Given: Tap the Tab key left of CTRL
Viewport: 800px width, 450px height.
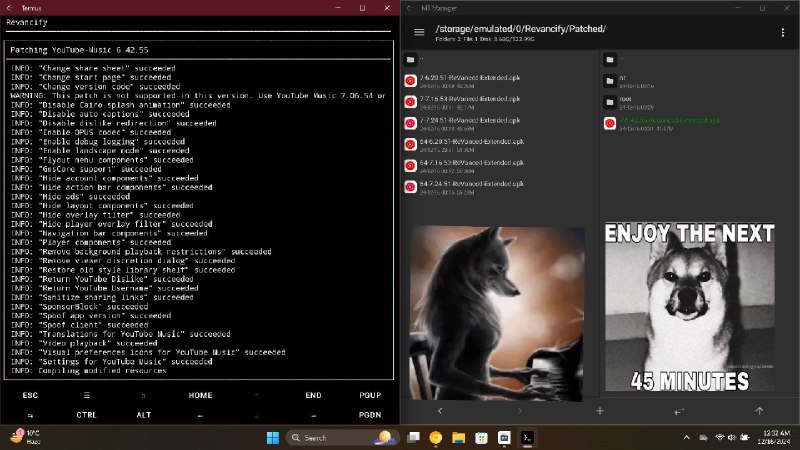Looking at the screenshot, I should click(30, 415).
